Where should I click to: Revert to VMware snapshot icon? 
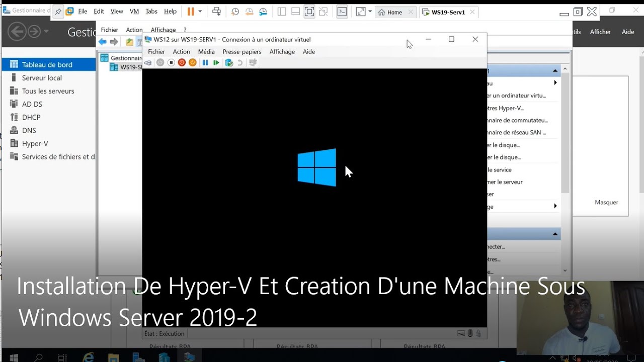(249, 12)
